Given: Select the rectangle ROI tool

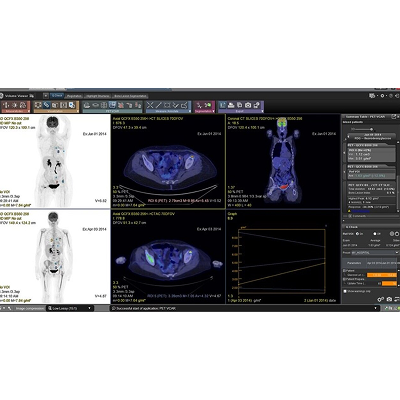Looking at the screenshot, I should (x=167, y=105).
